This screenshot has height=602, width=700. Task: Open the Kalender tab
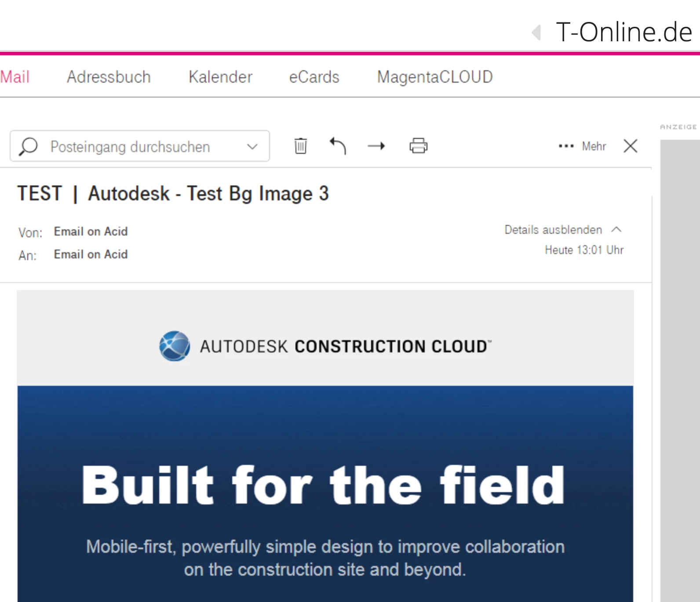click(220, 77)
